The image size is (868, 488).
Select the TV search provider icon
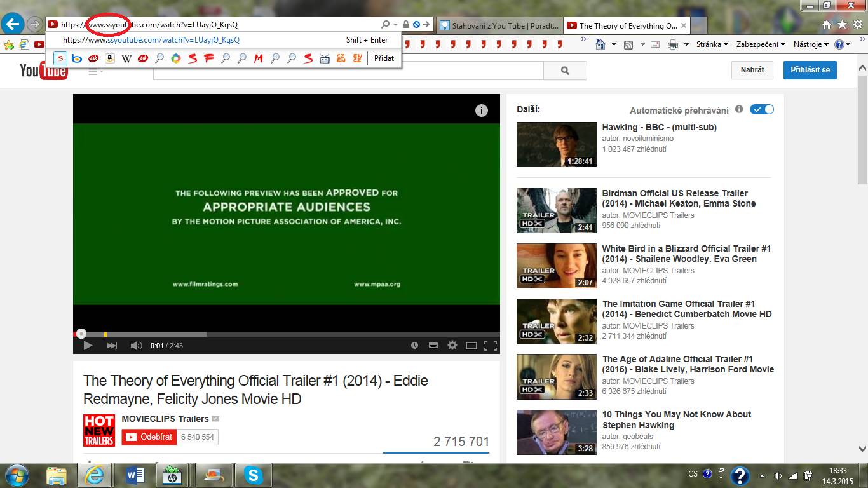[x=325, y=58]
